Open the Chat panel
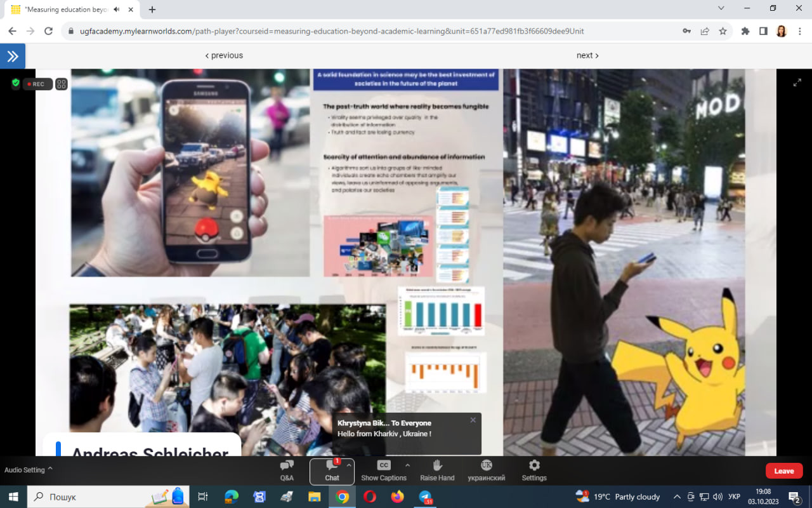812x508 pixels. [332, 471]
